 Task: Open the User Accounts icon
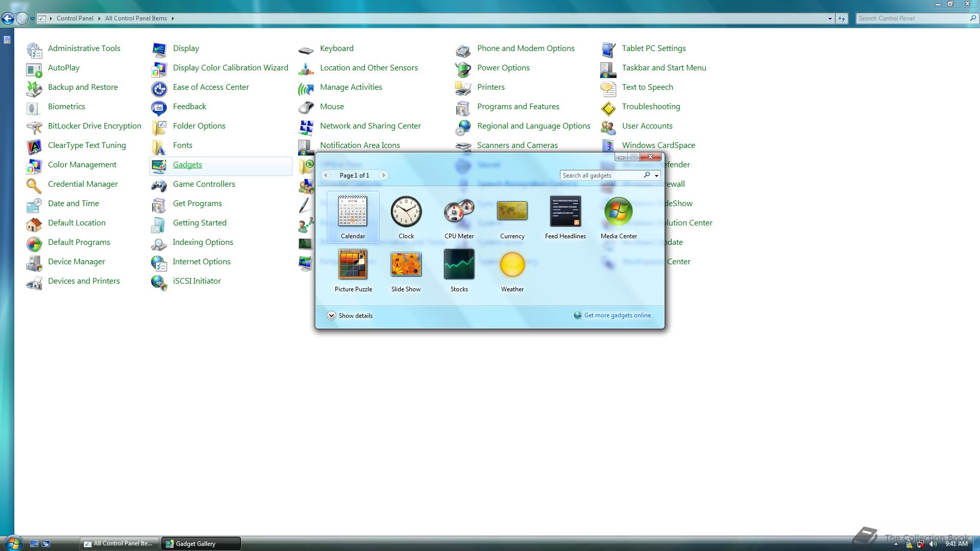(x=608, y=127)
